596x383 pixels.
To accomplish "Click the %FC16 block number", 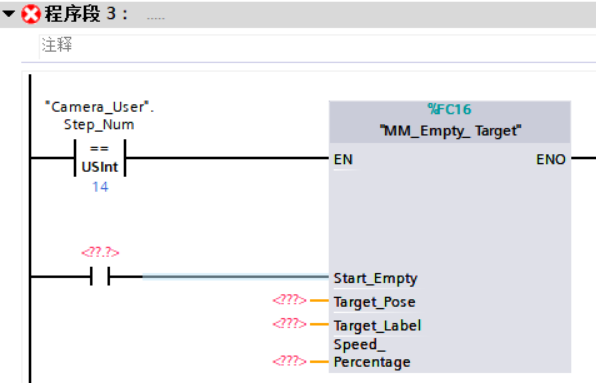I will (x=450, y=109).
